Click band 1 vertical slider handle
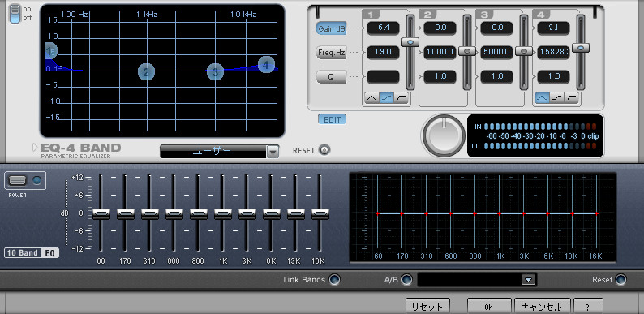Screen dimensions: 644x314 click(x=410, y=42)
